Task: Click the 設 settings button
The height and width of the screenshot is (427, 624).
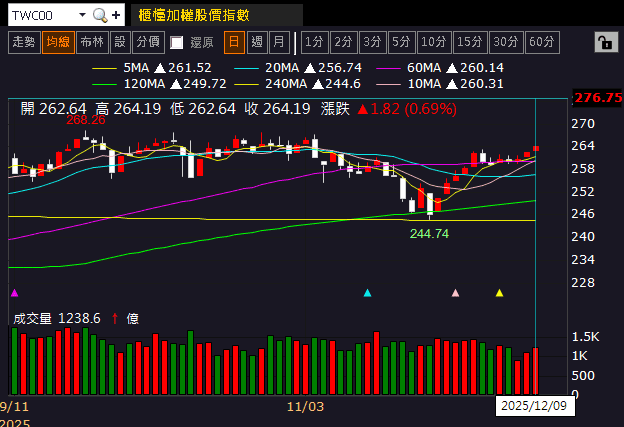Action: tap(120, 42)
